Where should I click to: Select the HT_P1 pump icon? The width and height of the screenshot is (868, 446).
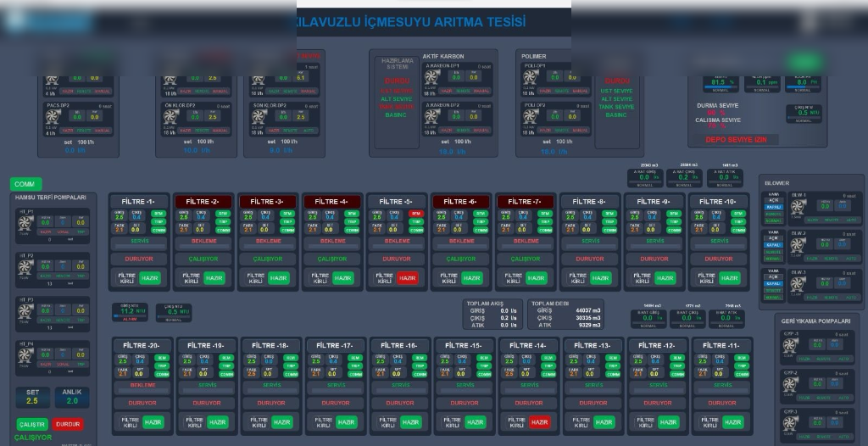point(25,223)
